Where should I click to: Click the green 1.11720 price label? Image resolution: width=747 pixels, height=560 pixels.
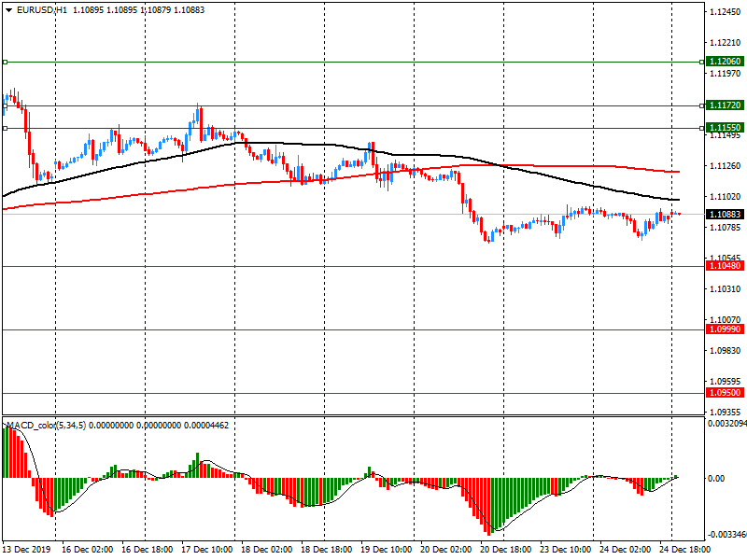tap(724, 105)
